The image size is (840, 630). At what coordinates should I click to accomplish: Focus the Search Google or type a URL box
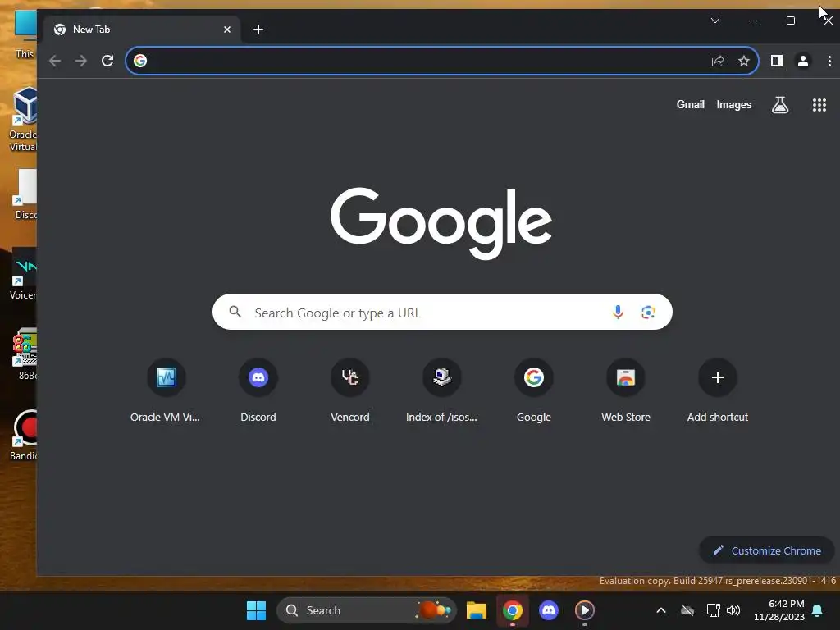[442, 312]
